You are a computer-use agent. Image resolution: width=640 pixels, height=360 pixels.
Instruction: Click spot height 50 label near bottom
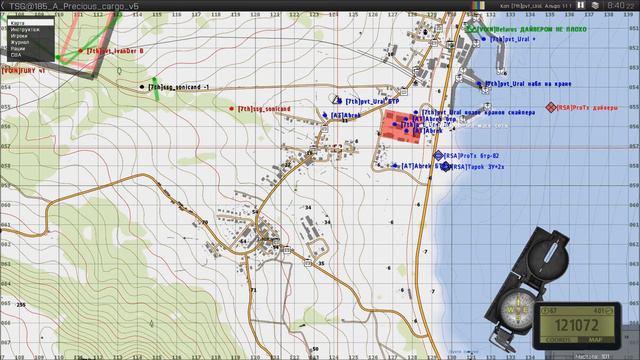coord(315,349)
